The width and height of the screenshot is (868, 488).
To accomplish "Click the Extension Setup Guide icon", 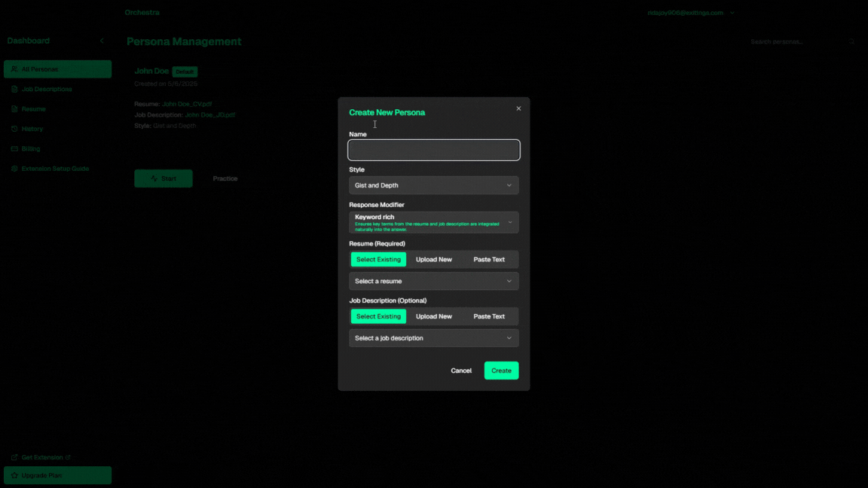I will point(14,169).
